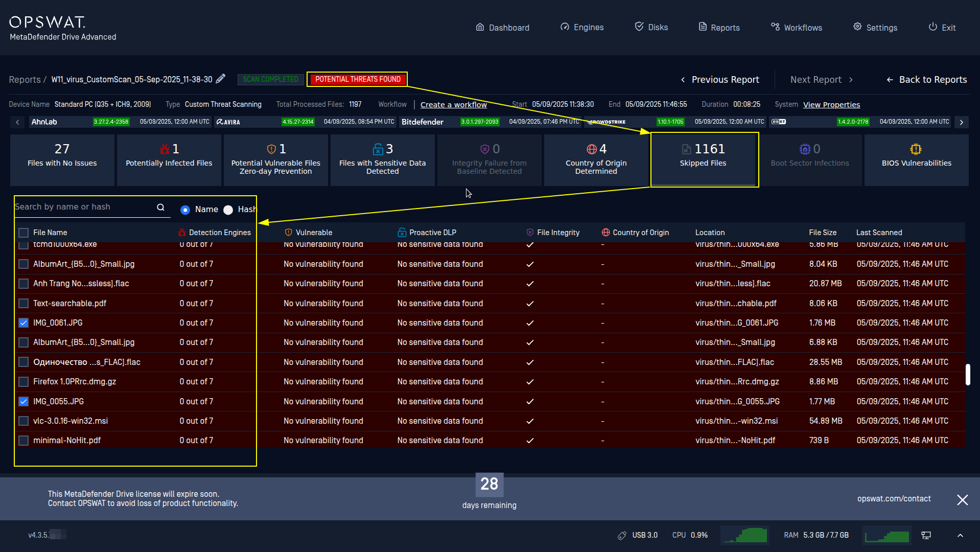Open the Potentially Infected Files card
This screenshot has width=980, height=552.
pos(169,160)
